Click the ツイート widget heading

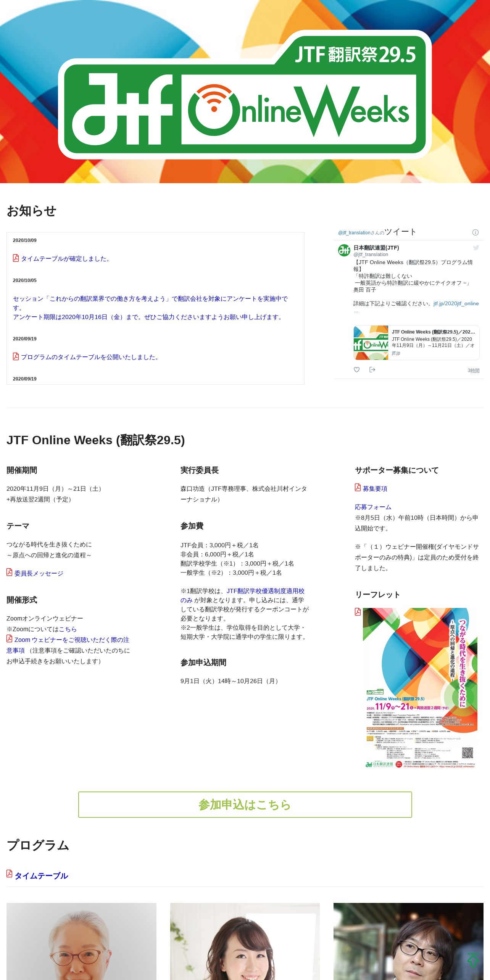[400, 232]
